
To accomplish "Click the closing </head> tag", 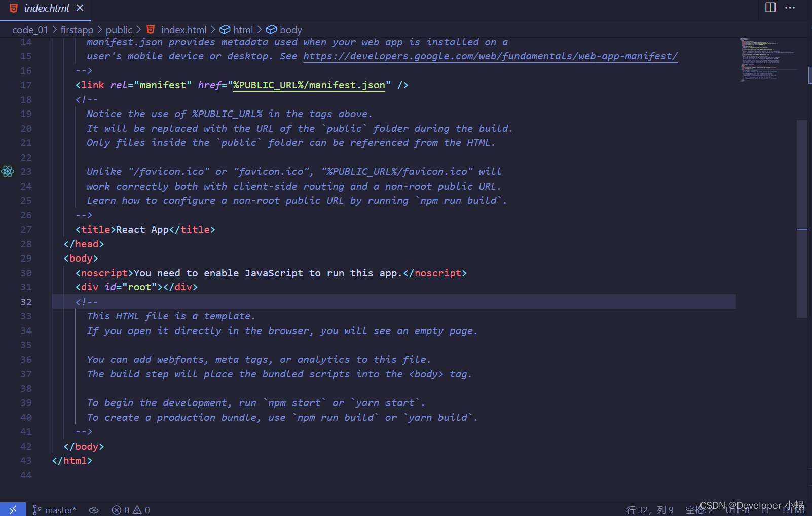I will coord(84,244).
